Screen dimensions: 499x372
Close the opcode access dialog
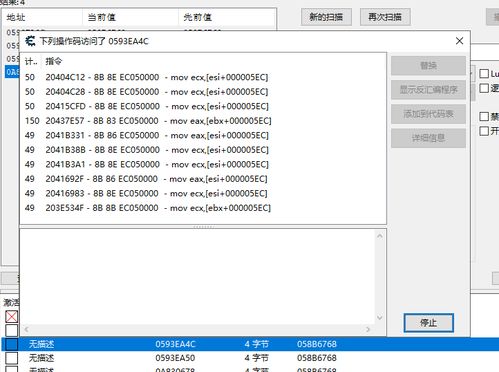tap(459, 41)
